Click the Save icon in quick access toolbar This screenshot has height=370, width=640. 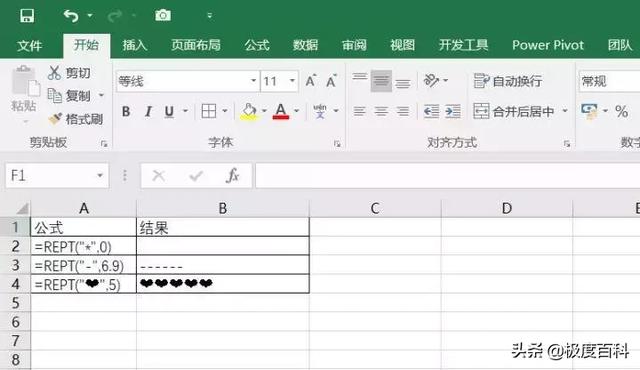[27, 16]
